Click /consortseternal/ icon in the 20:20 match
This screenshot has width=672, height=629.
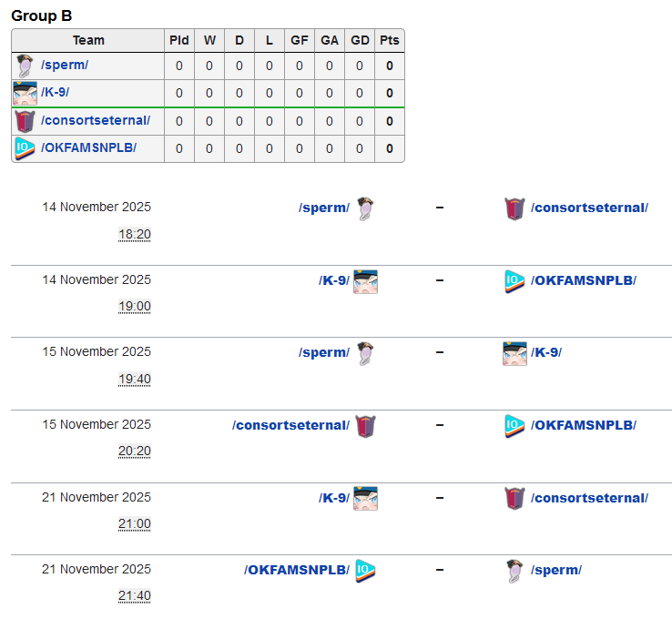365,426
